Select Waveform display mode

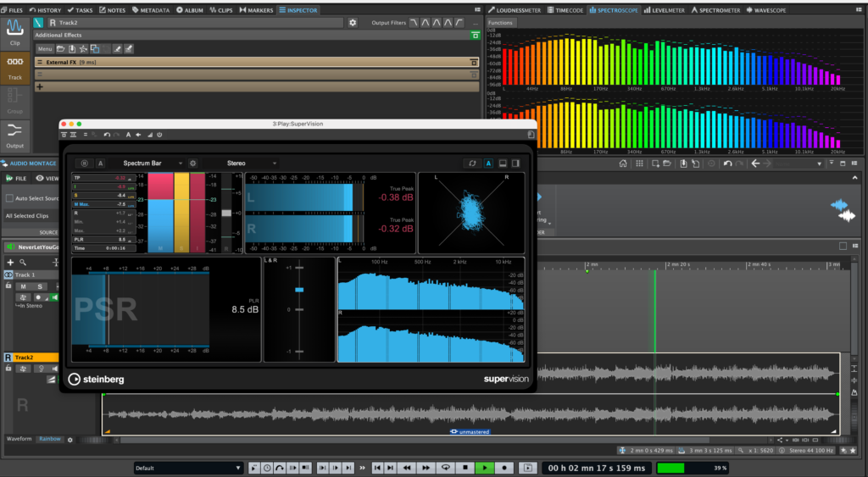coord(19,439)
